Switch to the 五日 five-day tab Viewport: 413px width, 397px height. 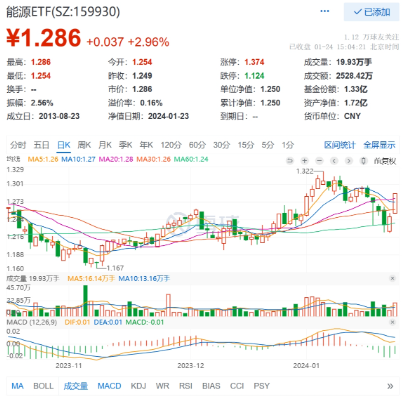click(x=41, y=145)
